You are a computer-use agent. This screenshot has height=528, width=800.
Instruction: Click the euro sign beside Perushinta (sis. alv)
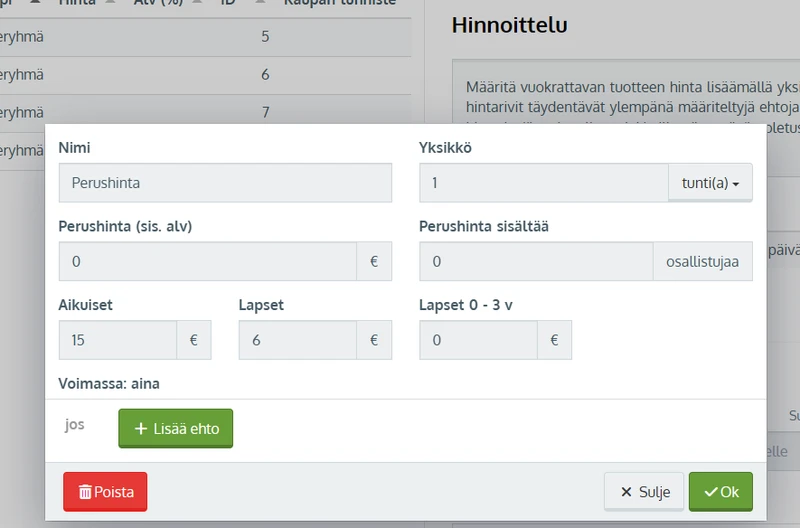[x=374, y=261]
